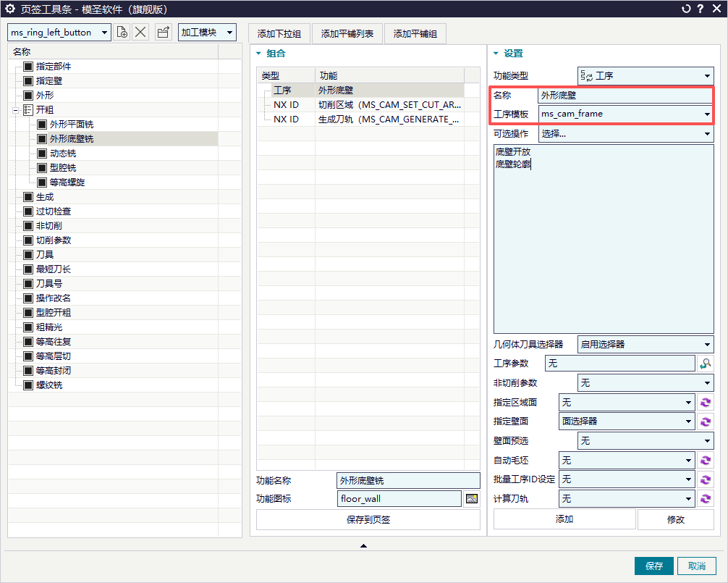Click refresh icon beside 指定壁面

tap(706, 421)
